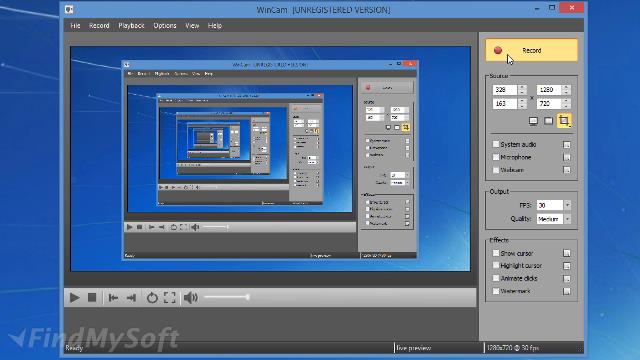The image size is (640, 360).
Task: Enable the Microphone checkbox
Action: pos(496,157)
